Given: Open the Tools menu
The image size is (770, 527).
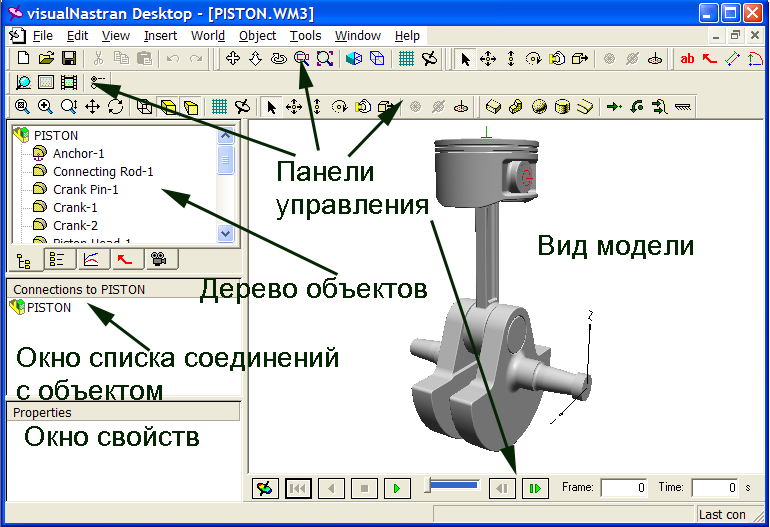Looking at the screenshot, I should coord(305,36).
